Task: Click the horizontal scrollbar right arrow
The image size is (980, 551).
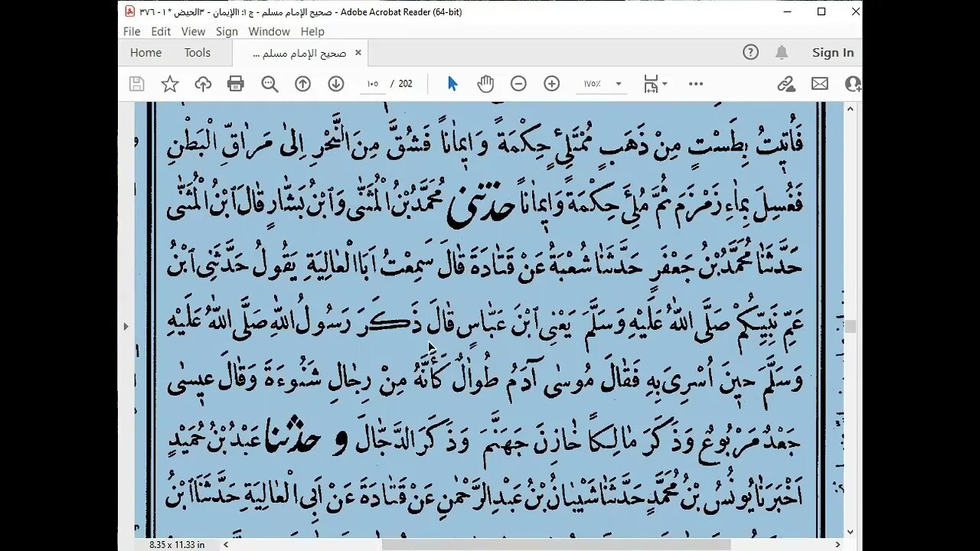Action: pos(837,544)
